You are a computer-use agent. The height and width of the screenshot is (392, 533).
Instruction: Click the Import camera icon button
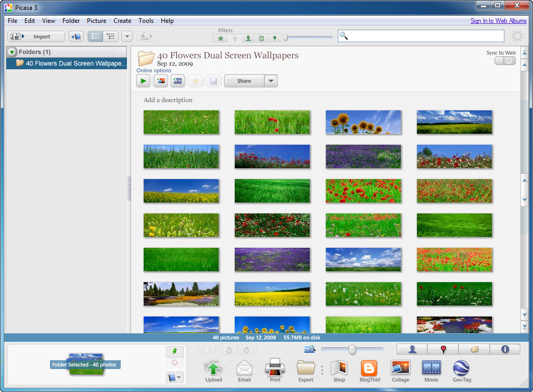click(x=17, y=36)
